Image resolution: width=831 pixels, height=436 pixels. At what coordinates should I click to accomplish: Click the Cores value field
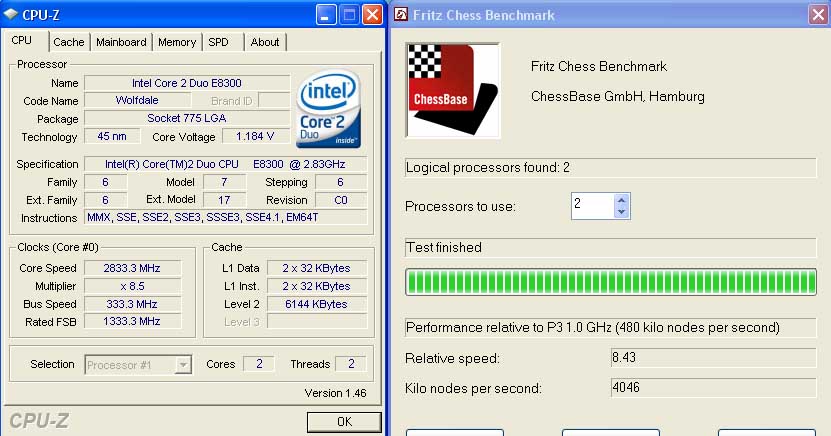259,364
